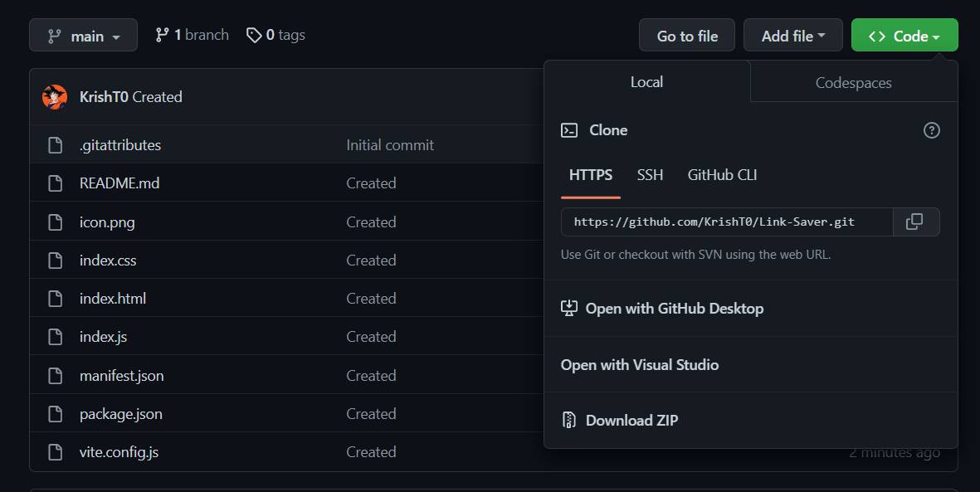Click the 'Use Git or checkout with SVN' hint text
Screen dimensions: 980x492
click(x=695, y=255)
